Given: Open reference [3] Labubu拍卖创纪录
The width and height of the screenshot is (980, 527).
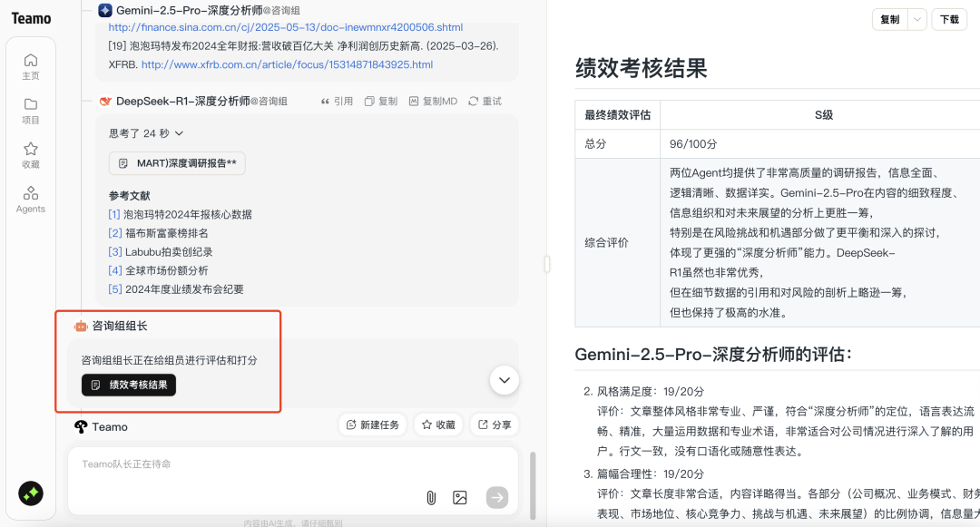Looking at the screenshot, I should click(x=161, y=252).
